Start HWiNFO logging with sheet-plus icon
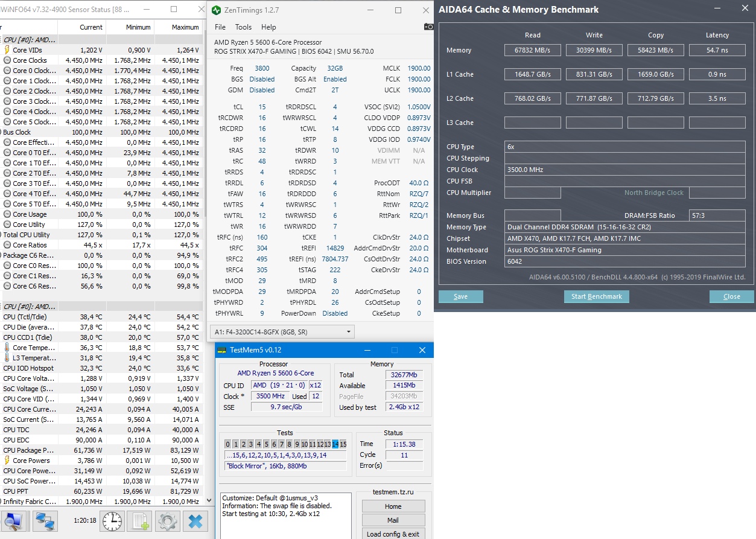The image size is (756, 539). click(140, 521)
